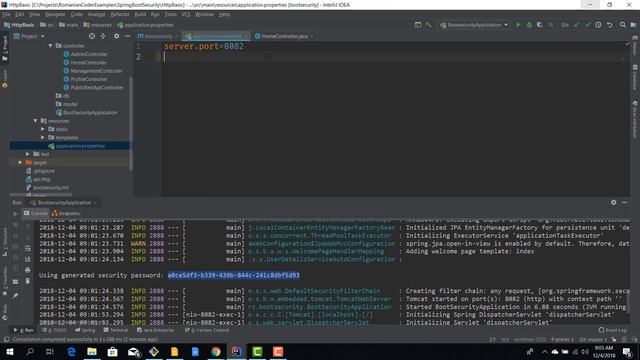
Task: Toggle scroll-to-end in the Run console toolbar
Action: 28,259
